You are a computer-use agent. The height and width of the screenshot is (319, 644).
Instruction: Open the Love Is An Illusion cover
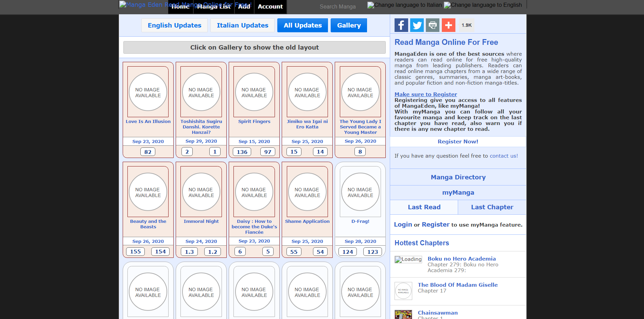pos(148,92)
